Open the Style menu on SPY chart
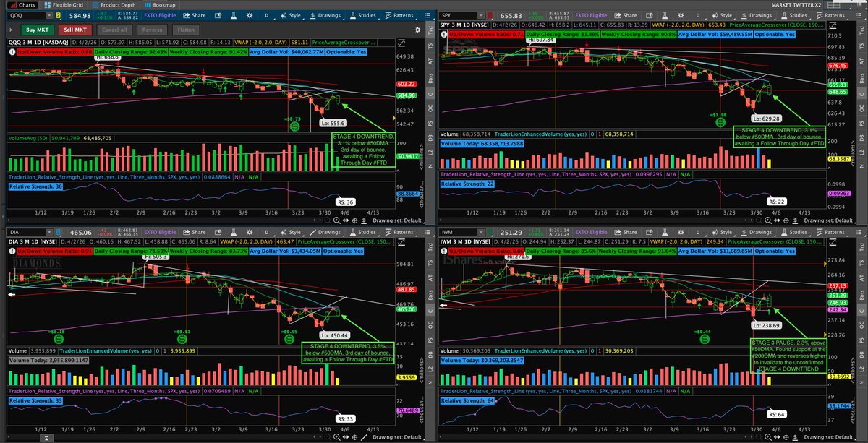 tap(721, 15)
